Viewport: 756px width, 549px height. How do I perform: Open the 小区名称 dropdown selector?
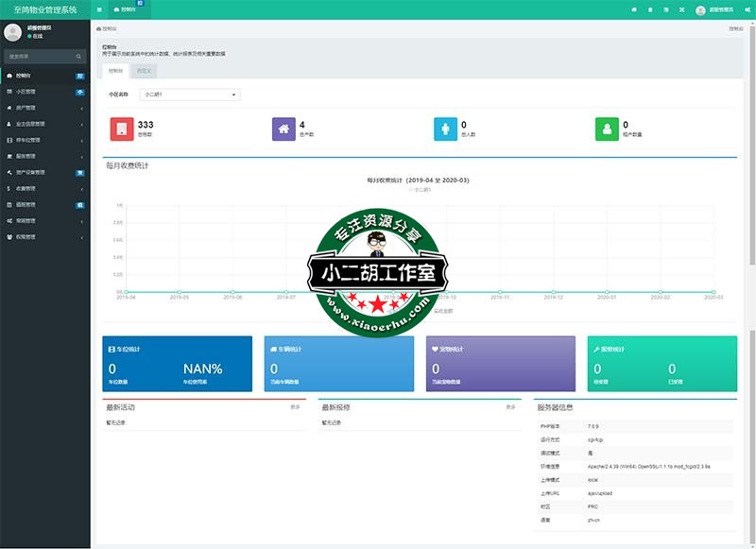[x=190, y=94]
